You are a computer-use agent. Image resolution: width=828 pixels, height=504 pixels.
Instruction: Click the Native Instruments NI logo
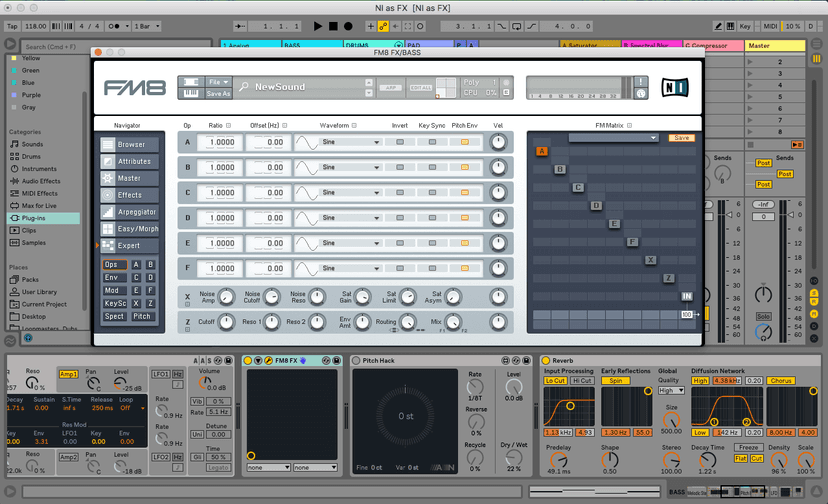click(675, 88)
